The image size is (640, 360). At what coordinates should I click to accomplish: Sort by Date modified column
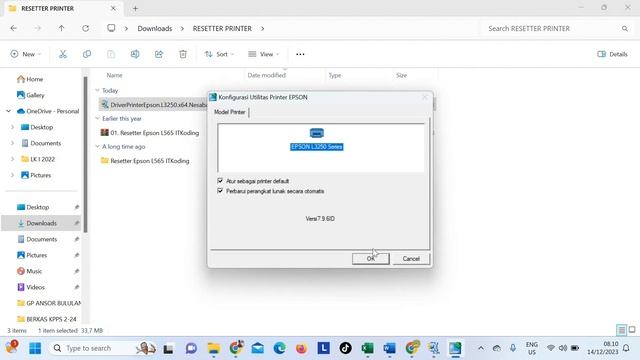tap(267, 75)
